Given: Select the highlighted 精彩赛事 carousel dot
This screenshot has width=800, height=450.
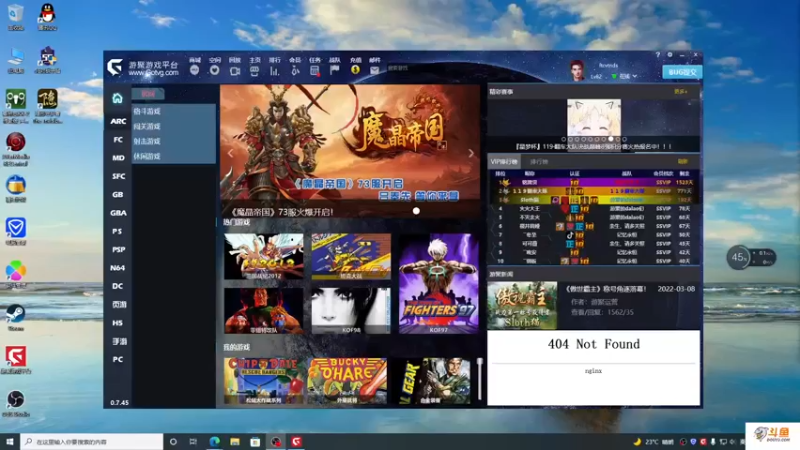Looking at the screenshot, I should (x=611, y=139).
